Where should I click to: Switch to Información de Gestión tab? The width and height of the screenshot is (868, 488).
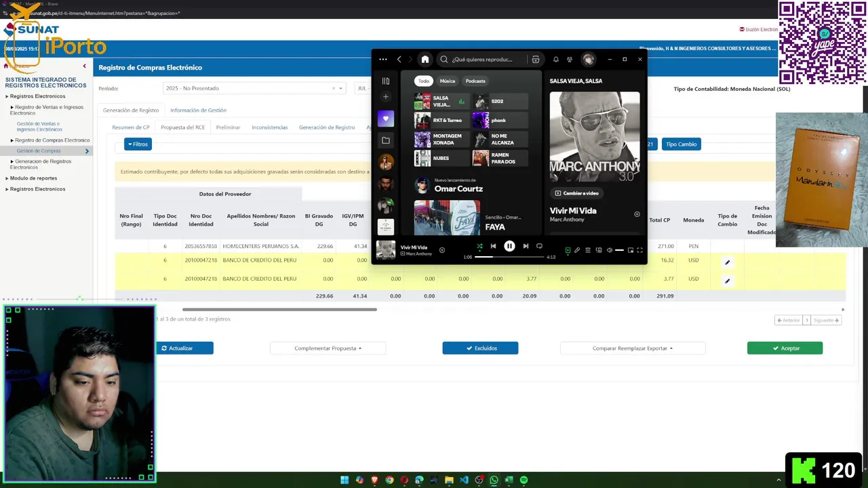pos(198,110)
